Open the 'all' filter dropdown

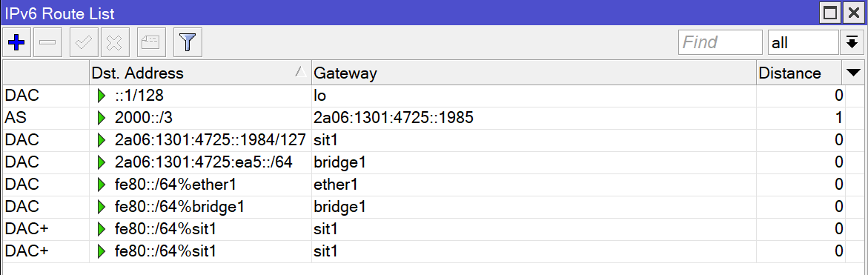pos(803,42)
